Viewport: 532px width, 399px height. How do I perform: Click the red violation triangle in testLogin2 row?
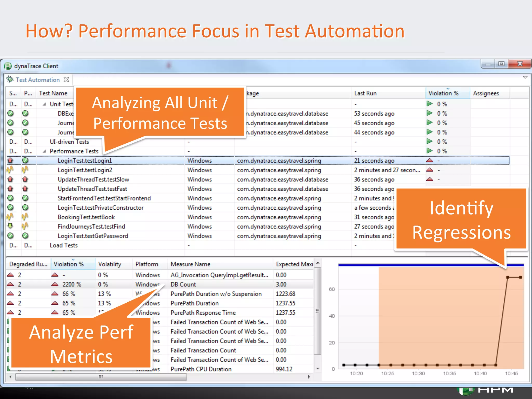(430, 170)
